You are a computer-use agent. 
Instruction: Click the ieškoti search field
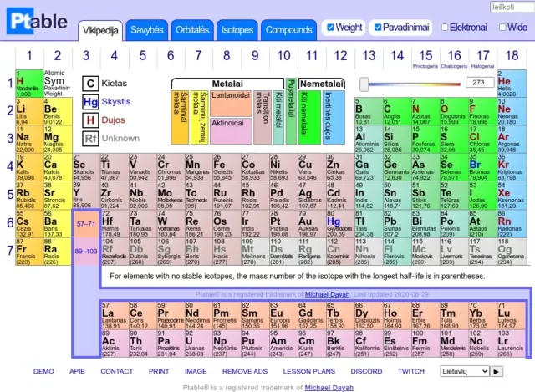coord(509,7)
